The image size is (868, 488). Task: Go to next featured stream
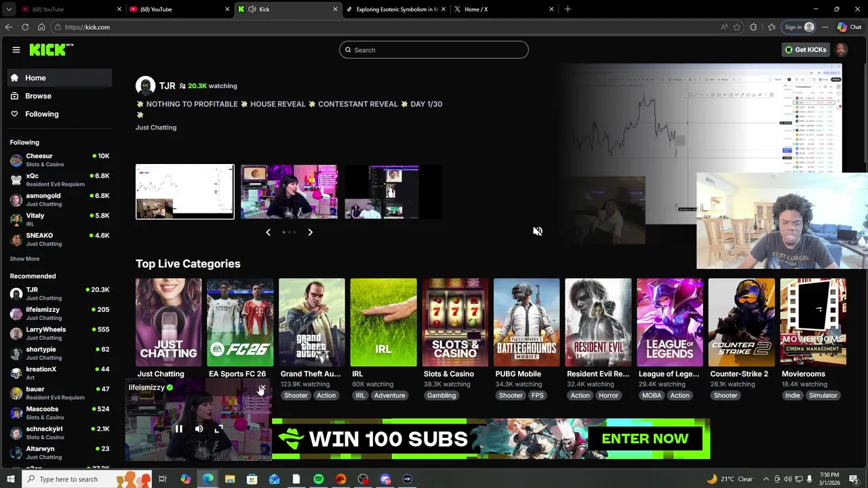pyautogui.click(x=310, y=232)
